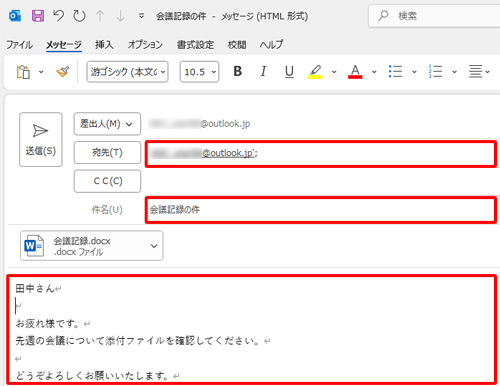Viewport: 500px width, 386px height.
Task: Save the message with the floppy disk icon
Action: coord(38,16)
